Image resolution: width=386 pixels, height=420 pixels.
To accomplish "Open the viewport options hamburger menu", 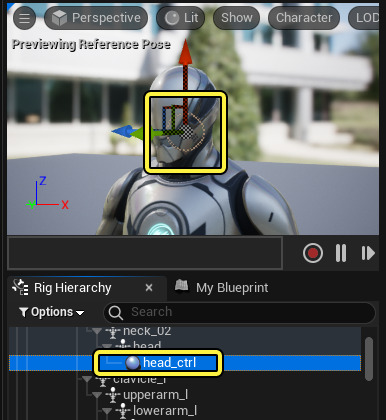I will point(24,18).
